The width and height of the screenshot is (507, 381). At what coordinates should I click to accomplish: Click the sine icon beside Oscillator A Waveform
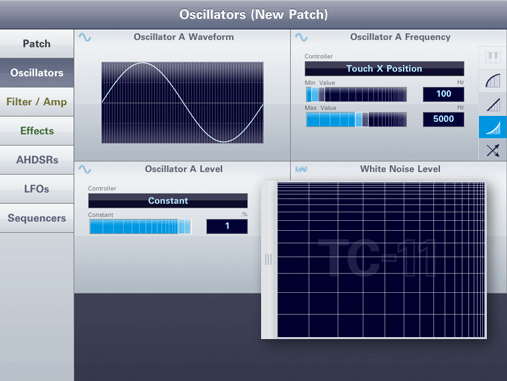85,37
